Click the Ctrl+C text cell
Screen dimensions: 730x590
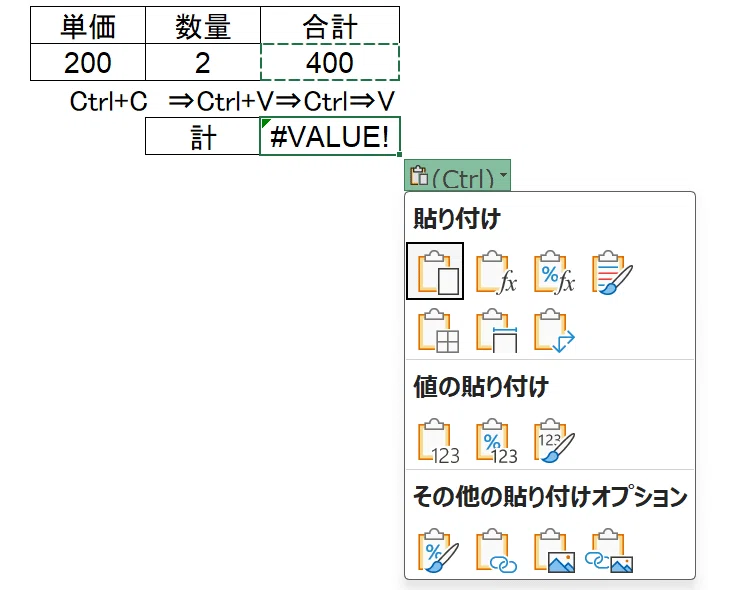[x=108, y=101]
